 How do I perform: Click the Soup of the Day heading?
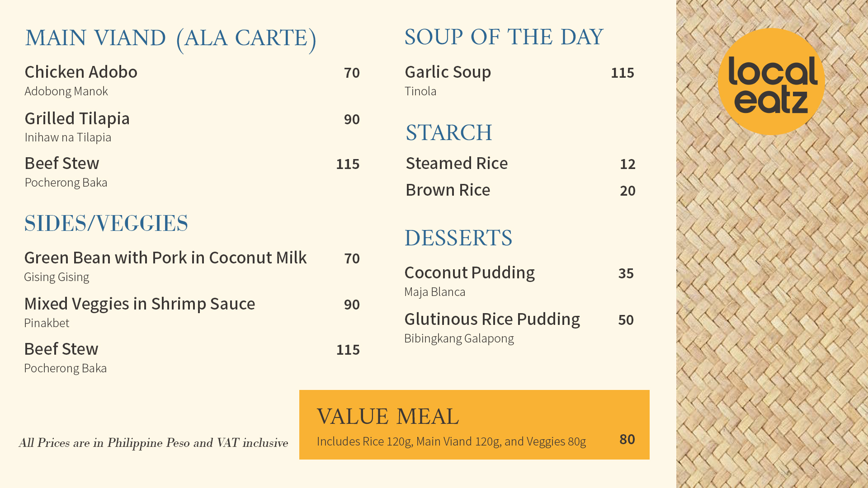pos(504,38)
